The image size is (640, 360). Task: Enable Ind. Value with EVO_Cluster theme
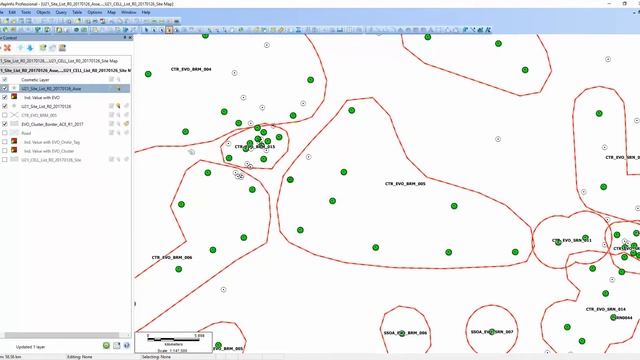click(5, 151)
